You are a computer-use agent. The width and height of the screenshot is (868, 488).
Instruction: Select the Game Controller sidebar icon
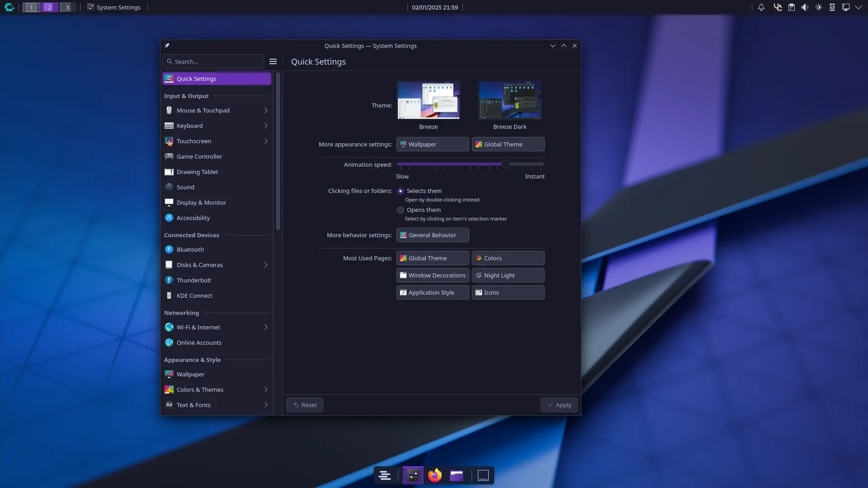coord(169,156)
